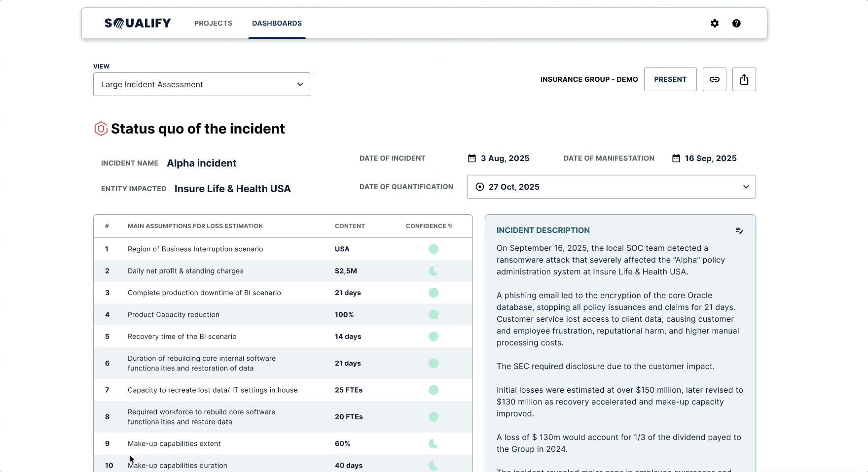Click the Capacity to recreate lost data row
This screenshot has width=868, height=472.
point(283,390)
